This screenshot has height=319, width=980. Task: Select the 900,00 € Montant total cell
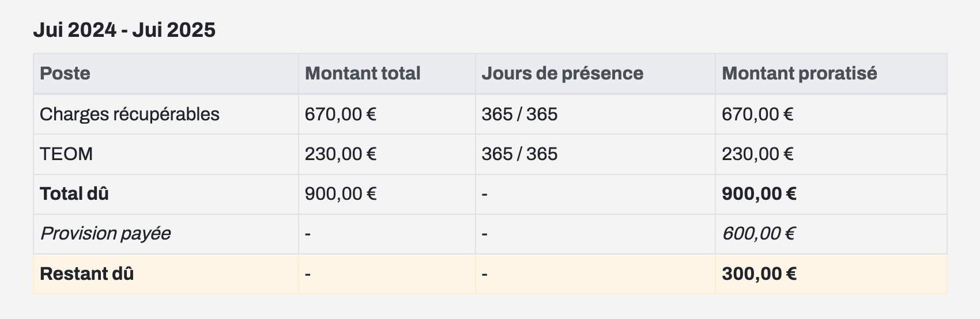340,193
